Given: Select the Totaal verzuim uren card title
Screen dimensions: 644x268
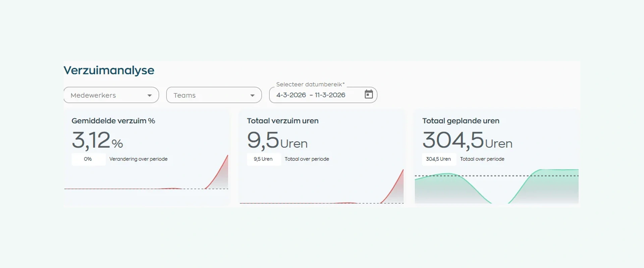Looking at the screenshot, I should (283, 121).
